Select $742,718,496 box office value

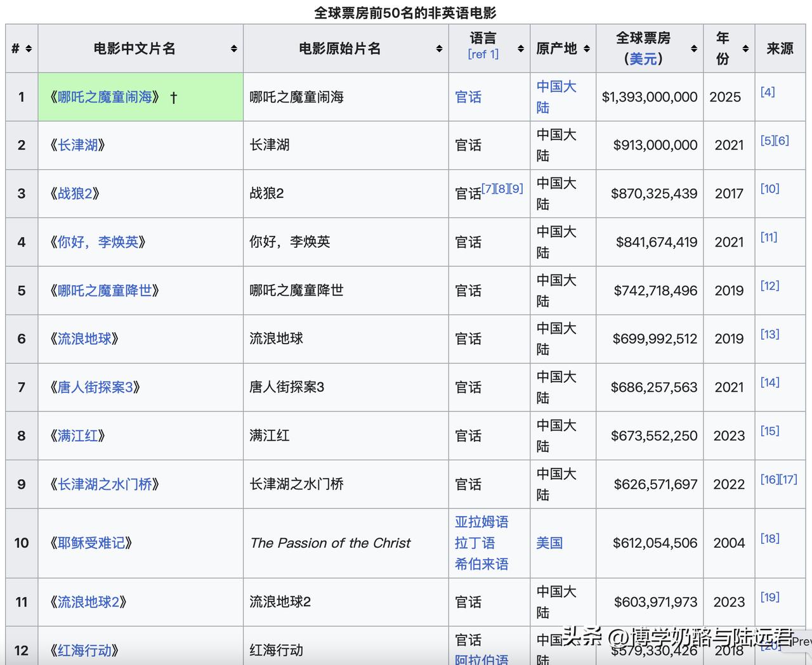click(655, 290)
